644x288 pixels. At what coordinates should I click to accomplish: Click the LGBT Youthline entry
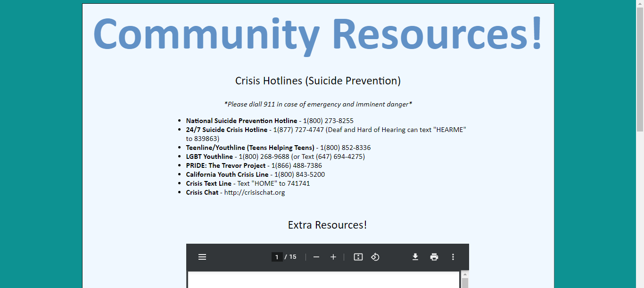coord(275,156)
